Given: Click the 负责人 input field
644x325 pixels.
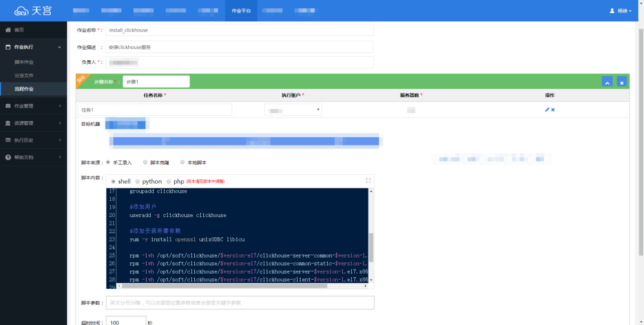Looking at the screenshot, I should tap(240, 62).
